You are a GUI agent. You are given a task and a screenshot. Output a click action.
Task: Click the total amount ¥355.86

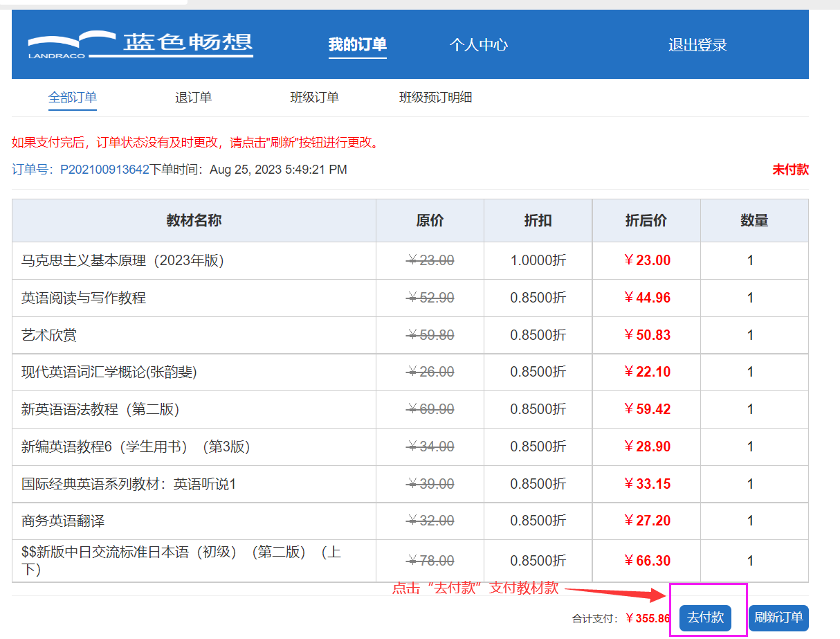(648, 618)
